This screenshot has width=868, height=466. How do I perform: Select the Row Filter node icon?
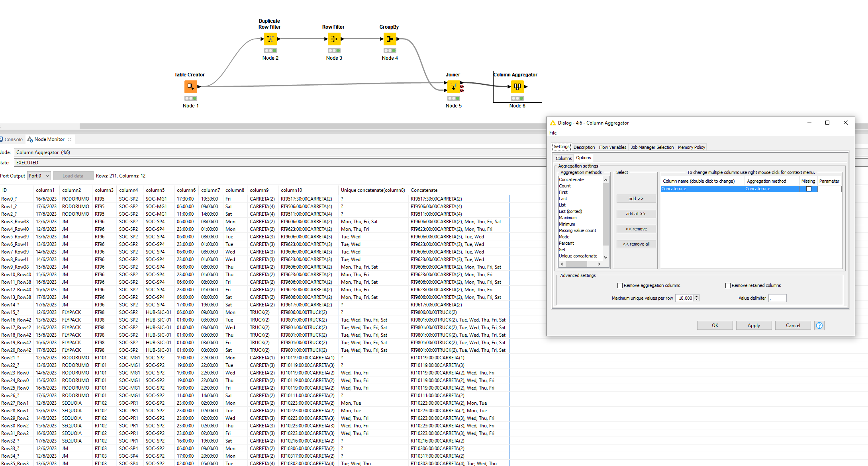click(334, 39)
